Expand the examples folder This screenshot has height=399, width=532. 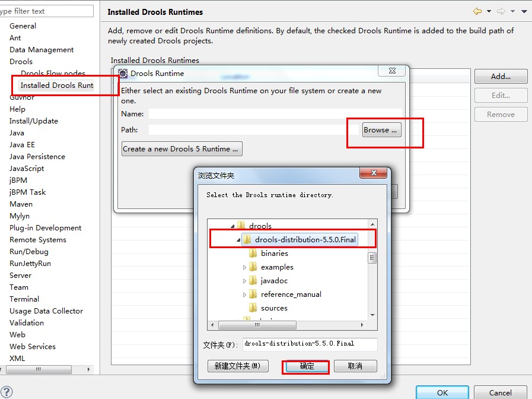pos(244,267)
